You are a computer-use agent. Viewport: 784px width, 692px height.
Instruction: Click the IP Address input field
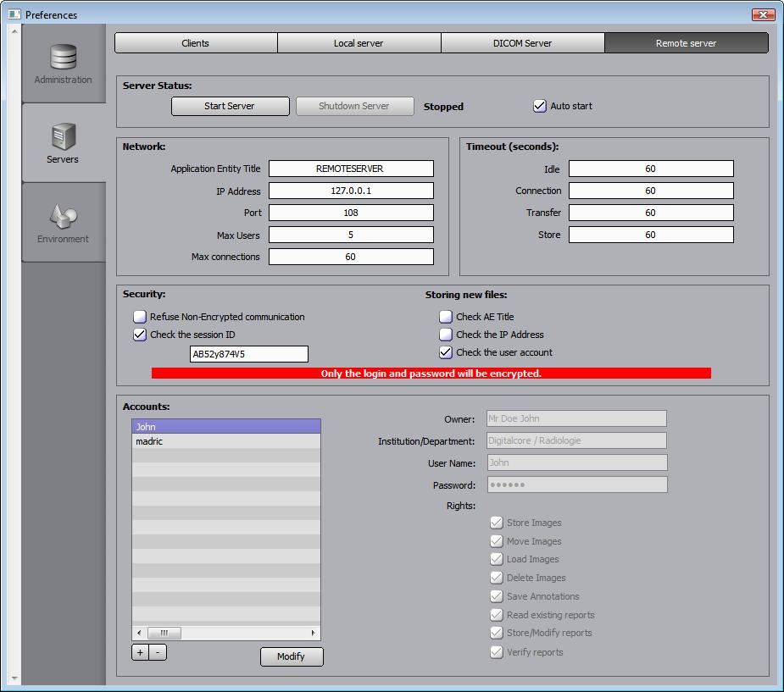351,191
